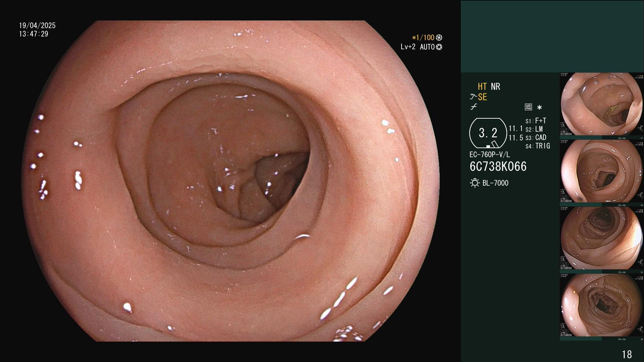
Task: Click the main live endoscopy image
Action: [230, 181]
